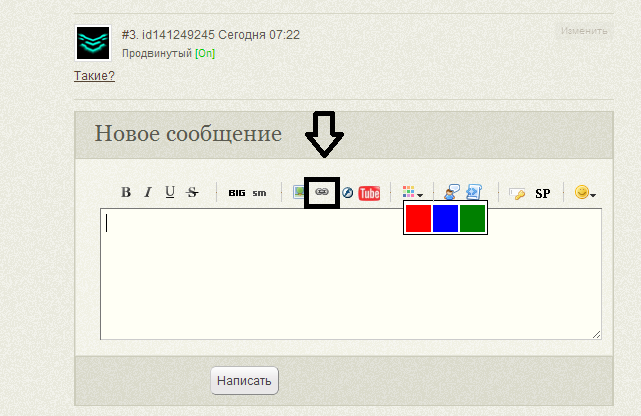Click the Новое сообщение heading

[188, 134]
